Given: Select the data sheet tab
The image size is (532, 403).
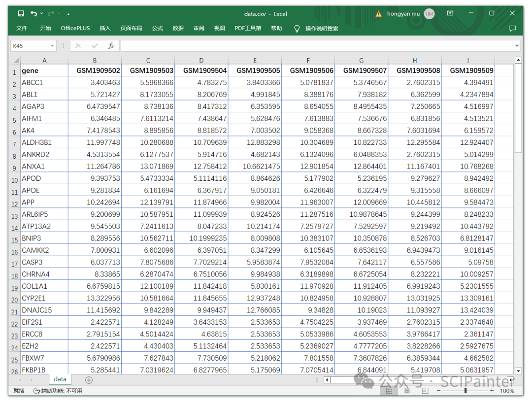Looking at the screenshot, I should click(60, 379).
